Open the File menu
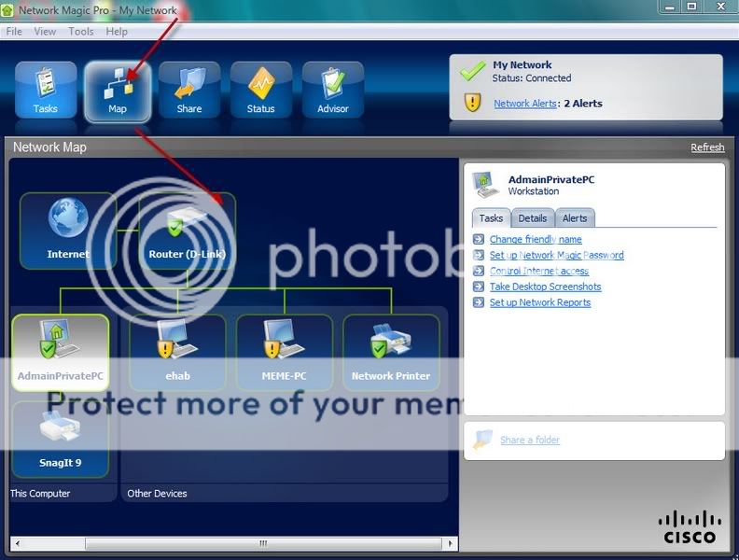The height and width of the screenshot is (560, 739). (14, 31)
